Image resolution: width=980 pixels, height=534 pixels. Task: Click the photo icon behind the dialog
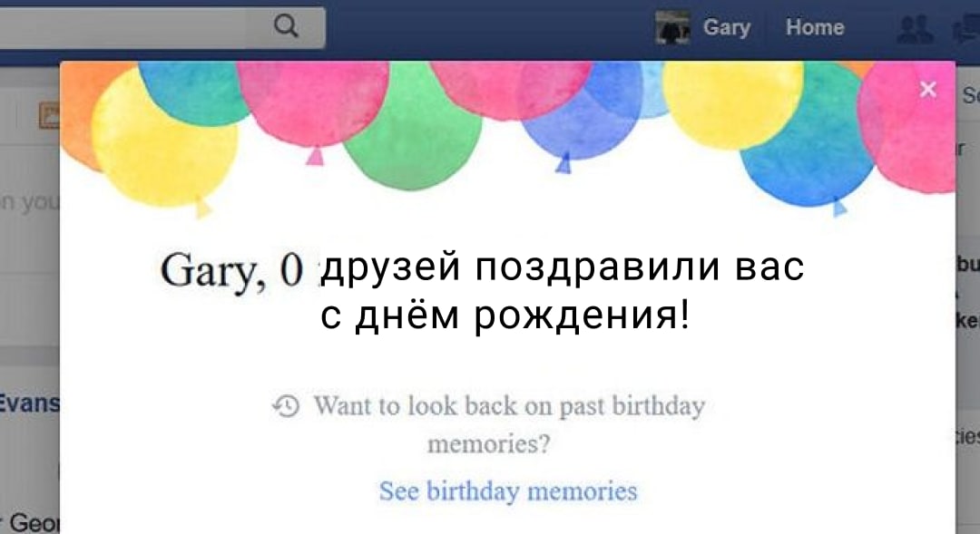[x=49, y=115]
